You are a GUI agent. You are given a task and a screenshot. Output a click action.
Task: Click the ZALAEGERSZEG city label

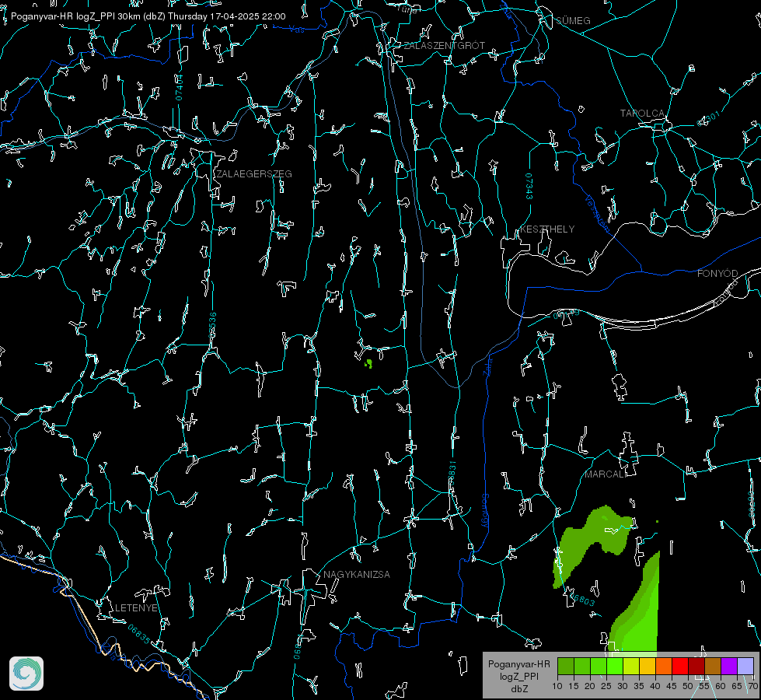[x=254, y=173]
